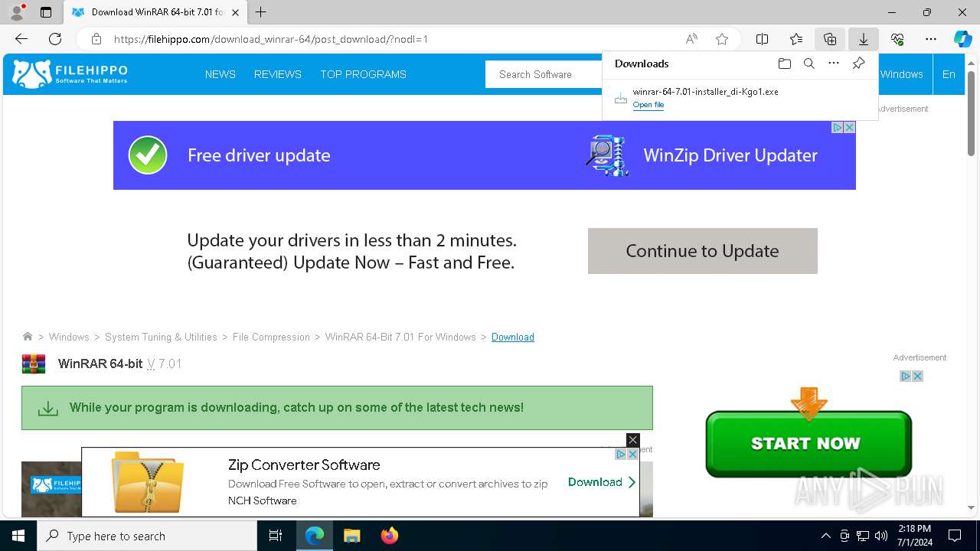Add page to favorites star icon

pos(721,39)
